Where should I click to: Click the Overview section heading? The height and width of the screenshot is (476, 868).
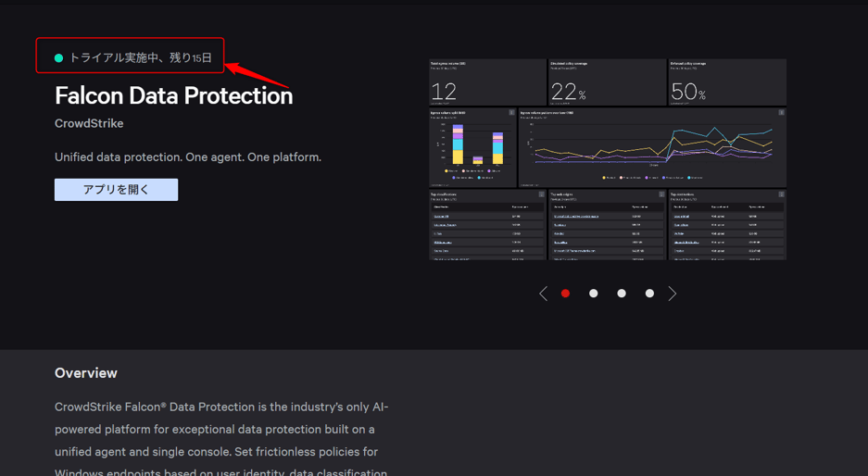[x=86, y=373]
